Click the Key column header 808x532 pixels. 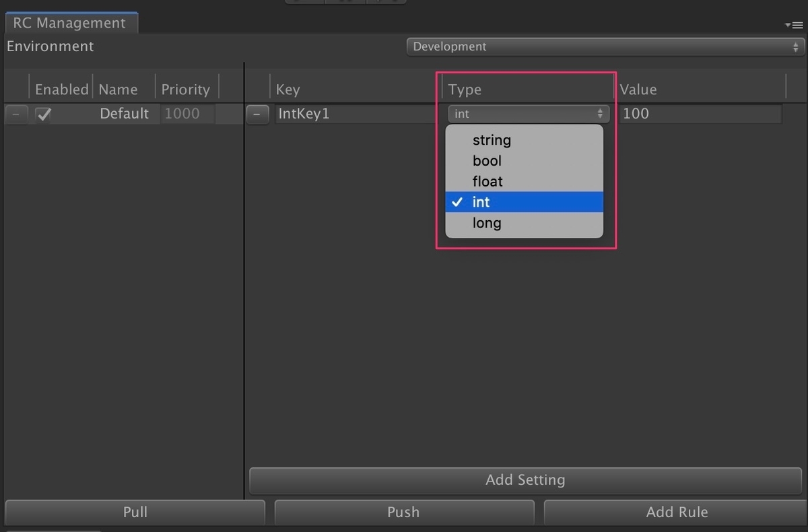(x=288, y=90)
